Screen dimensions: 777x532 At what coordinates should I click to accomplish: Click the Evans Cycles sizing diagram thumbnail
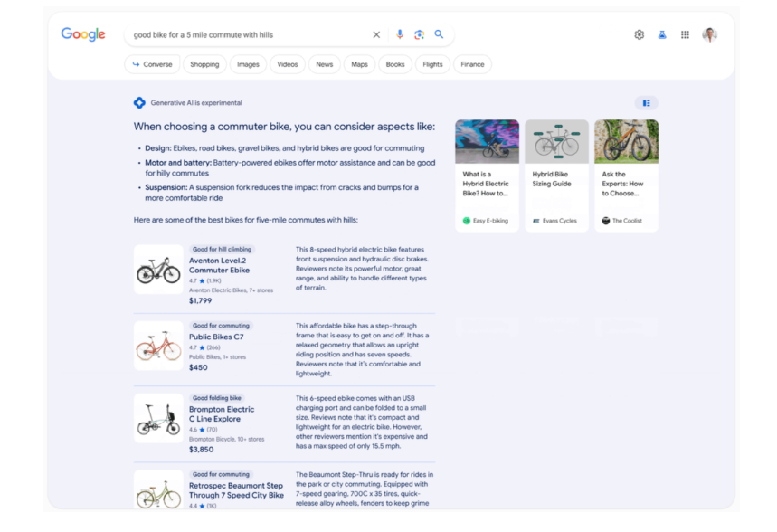556,141
